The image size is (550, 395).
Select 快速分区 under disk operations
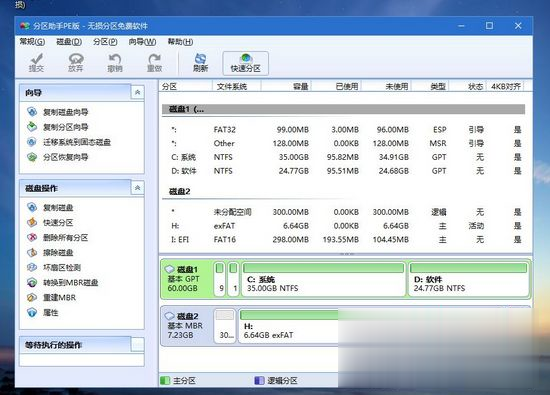[x=51, y=222]
